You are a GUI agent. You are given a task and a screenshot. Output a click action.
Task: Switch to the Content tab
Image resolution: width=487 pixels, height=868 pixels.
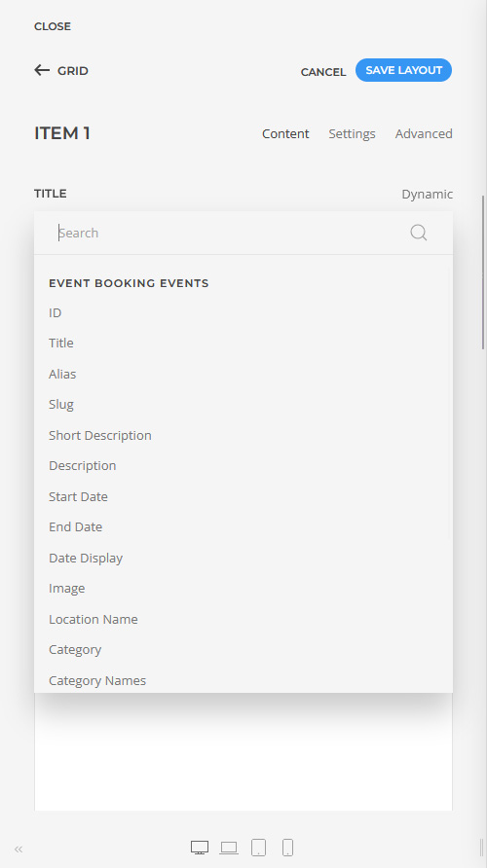[x=285, y=134]
